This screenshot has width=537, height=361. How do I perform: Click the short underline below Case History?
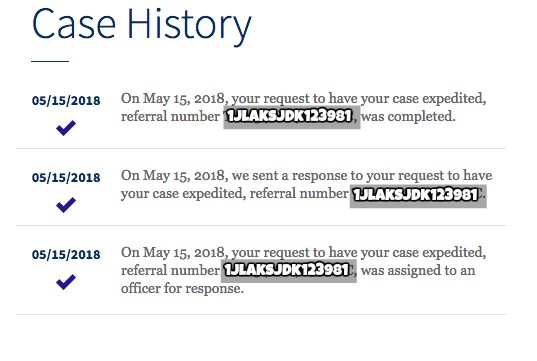click(50, 61)
